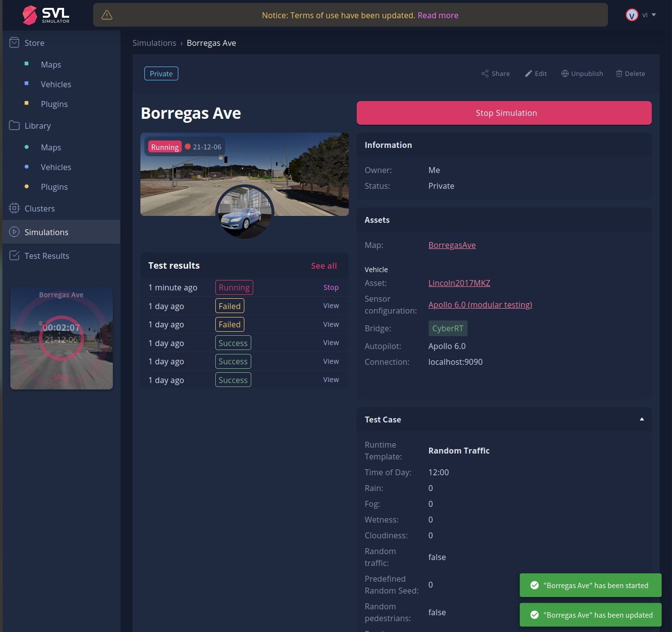This screenshot has height=632, width=672.
Task: Open Library Vehicles in sidebar
Action: coord(56,167)
